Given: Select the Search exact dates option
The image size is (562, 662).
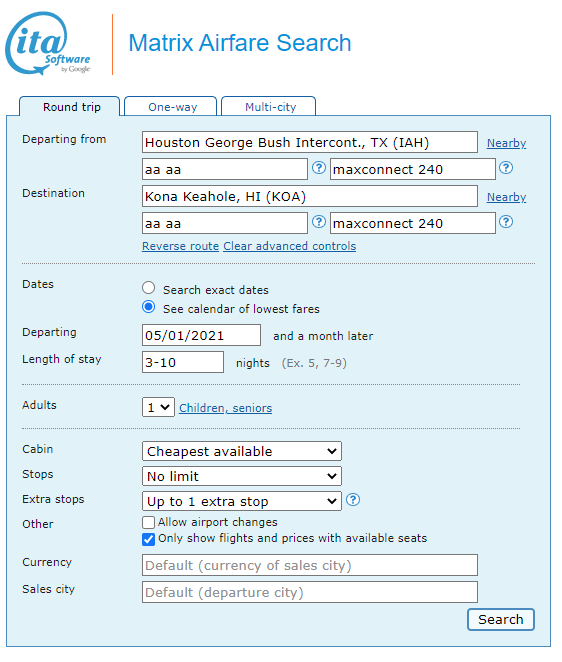Looking at the screenshot, I should tap(148, 288).
